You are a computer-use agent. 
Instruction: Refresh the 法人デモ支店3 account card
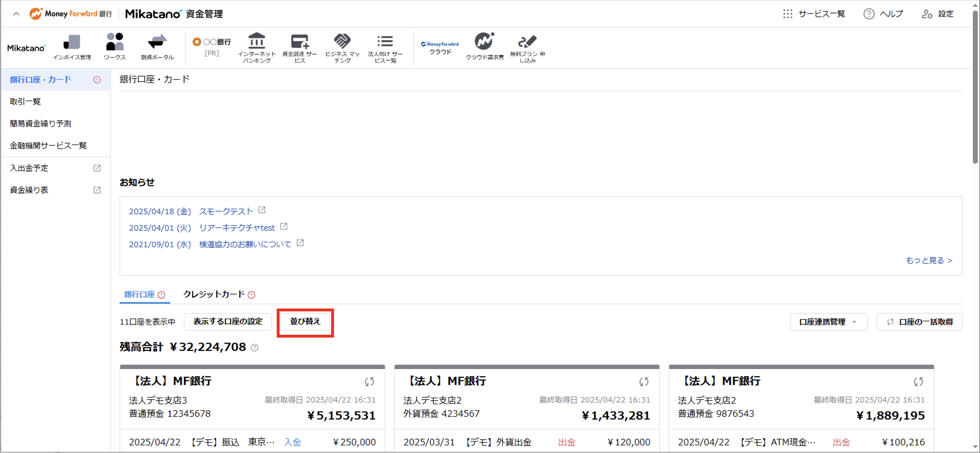[369, 381]
